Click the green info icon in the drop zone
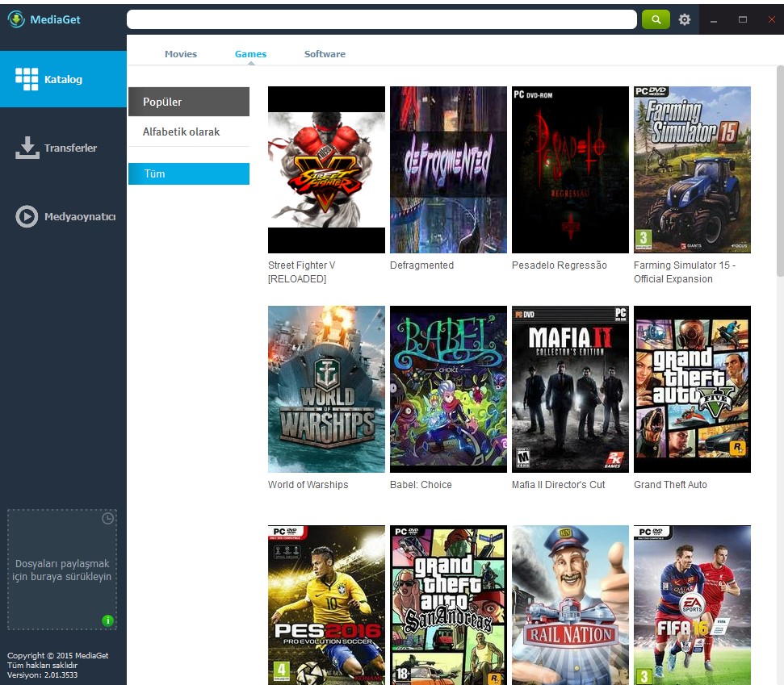Screen dimensions: 784x685 [x=107, y=620]
